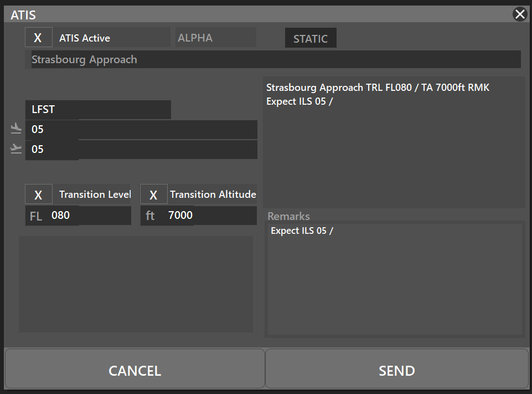Send the ATIS with SEND button
This screenshot has width=532, height=394.
point(396,369)
